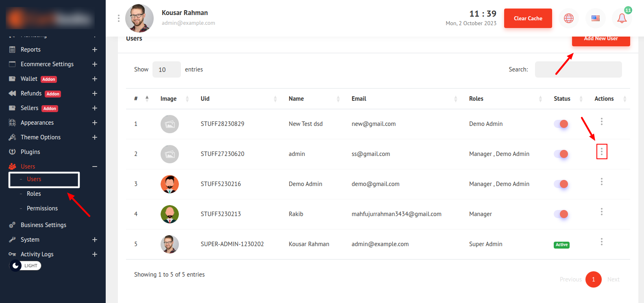Open the notifications bell icon
The height and width of the screenshot is (303, 644).
point(622,18)
